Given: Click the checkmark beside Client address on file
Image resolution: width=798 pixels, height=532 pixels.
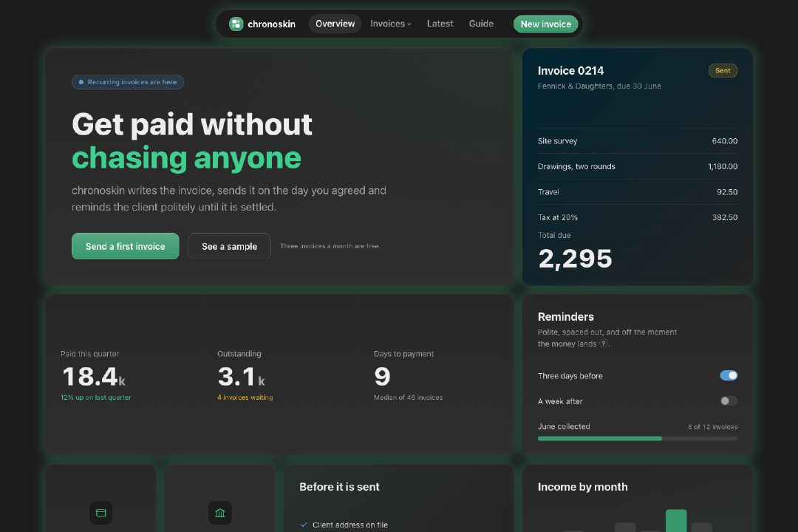Looking at the screenshot, I should (304, 525).
